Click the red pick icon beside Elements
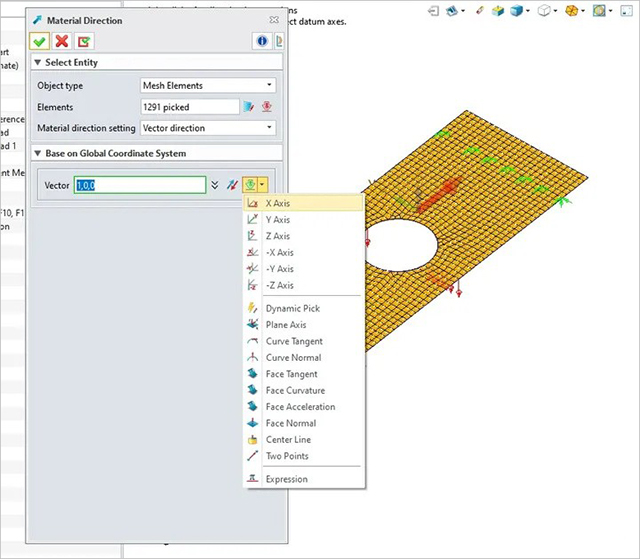 [267, 107]
